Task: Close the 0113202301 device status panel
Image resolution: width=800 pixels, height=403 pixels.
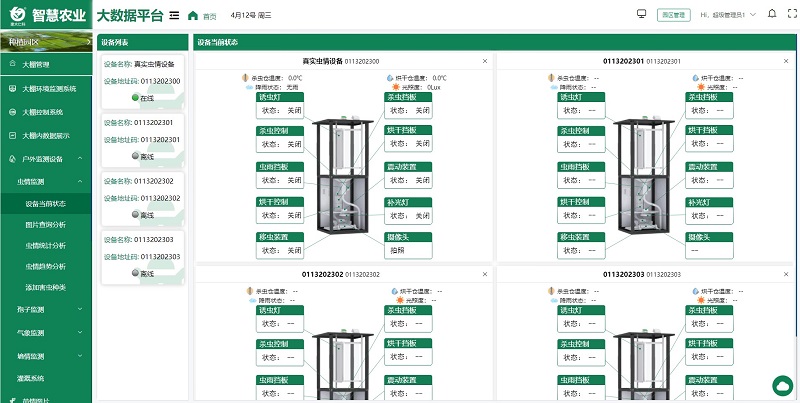Action: pos(786,61)
